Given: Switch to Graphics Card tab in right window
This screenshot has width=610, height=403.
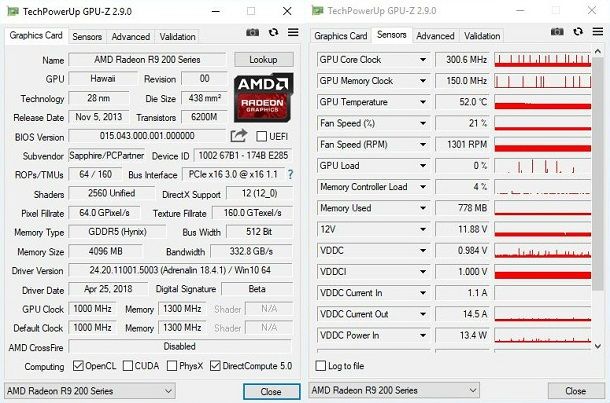Looking at the screenshot, I should [x=341, y=36].
